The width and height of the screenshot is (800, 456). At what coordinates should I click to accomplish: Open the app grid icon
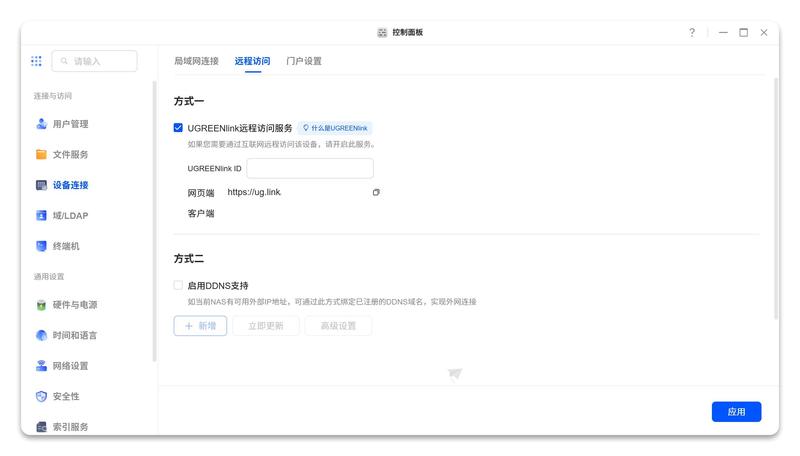point(36,61)
